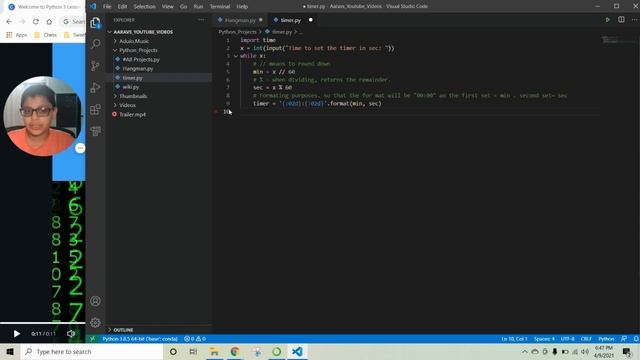
Task: Click the volume icon in system tray
Action: tap(585, 351)
